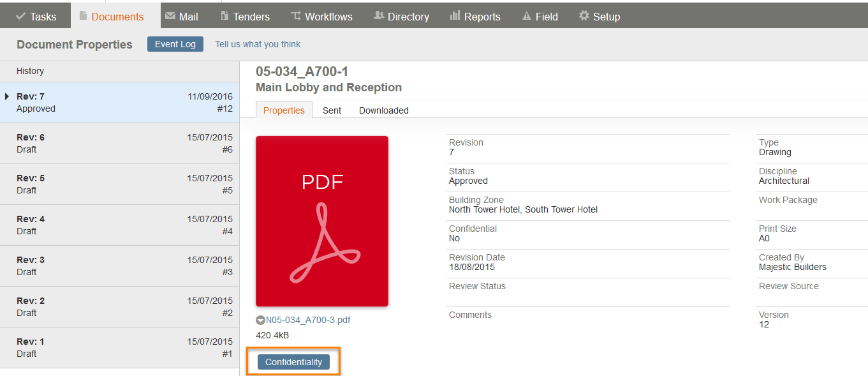Switch to the Sent tab

[332, 110]
